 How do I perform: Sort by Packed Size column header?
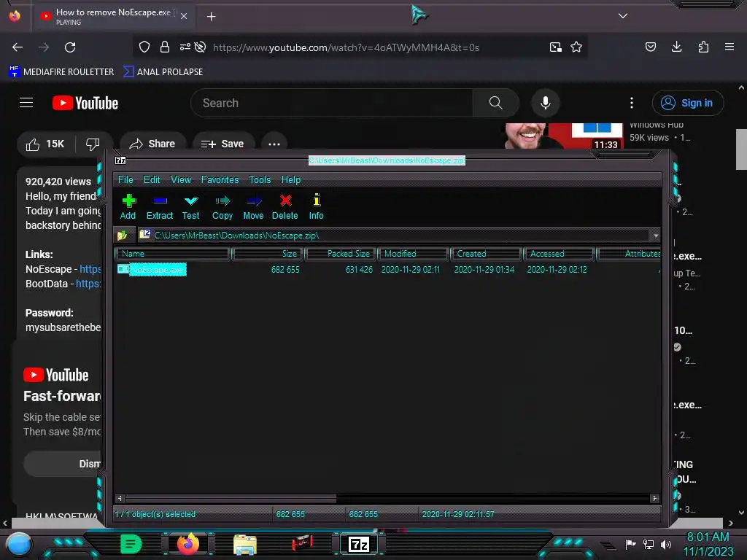341,254
